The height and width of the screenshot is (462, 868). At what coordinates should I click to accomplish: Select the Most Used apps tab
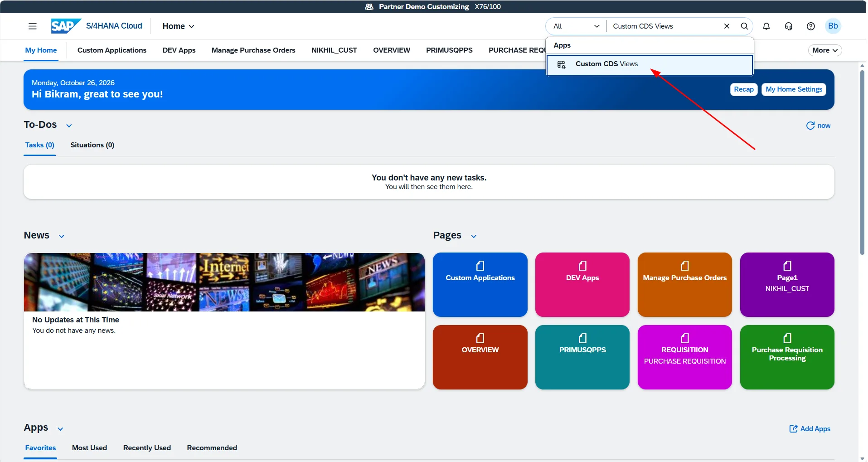click(90, 448)
